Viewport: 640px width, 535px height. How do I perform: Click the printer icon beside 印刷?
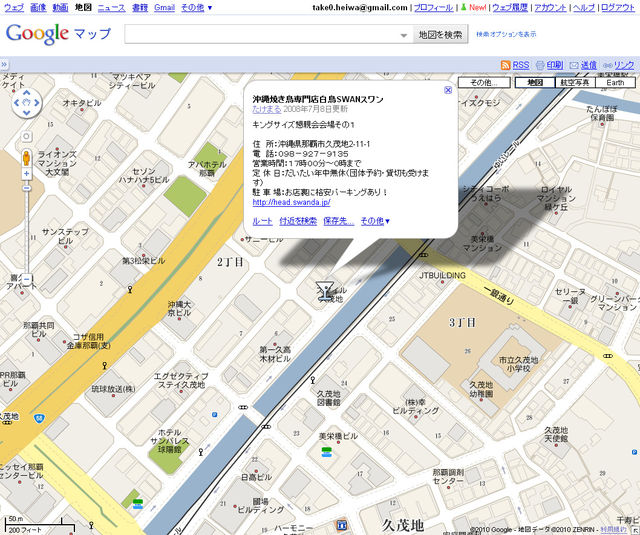(540, 65)
